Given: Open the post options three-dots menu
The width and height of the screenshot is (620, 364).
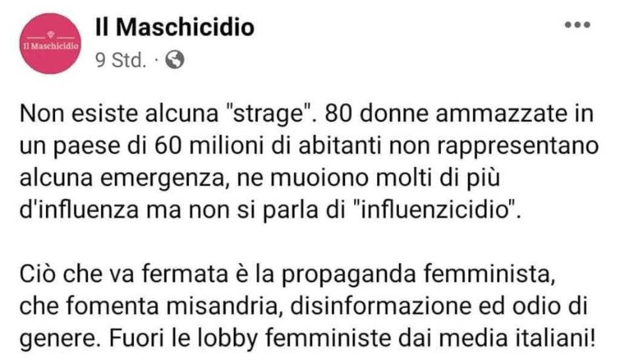Looking at the screenshot, I should pos(576,25).
